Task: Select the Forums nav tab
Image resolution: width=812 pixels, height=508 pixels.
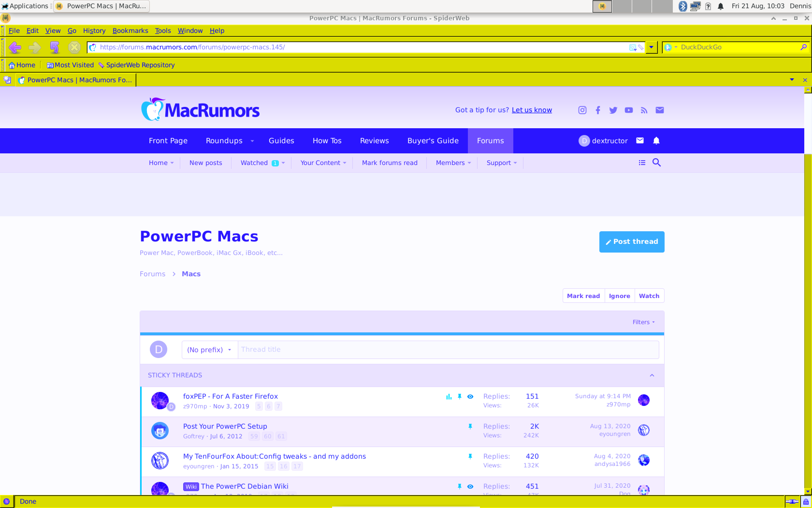Action: tap(491, 141)
